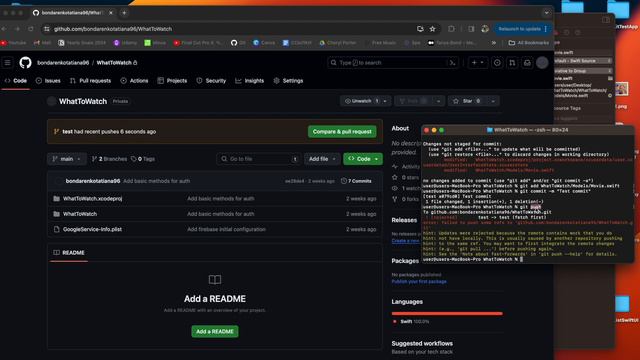
Task: Open the main branch selector dropdown
Action: [67, 159]
